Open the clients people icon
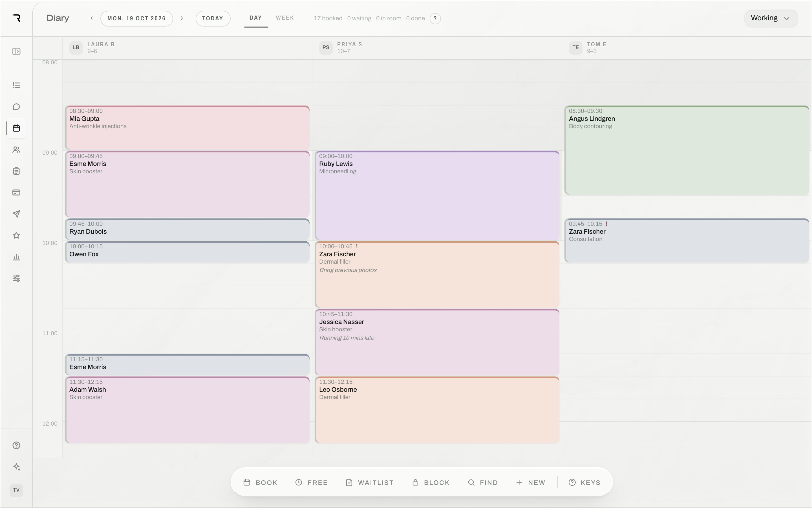This screenshot has width=812, height=508. pyautogui.click(x=16, y=150)
